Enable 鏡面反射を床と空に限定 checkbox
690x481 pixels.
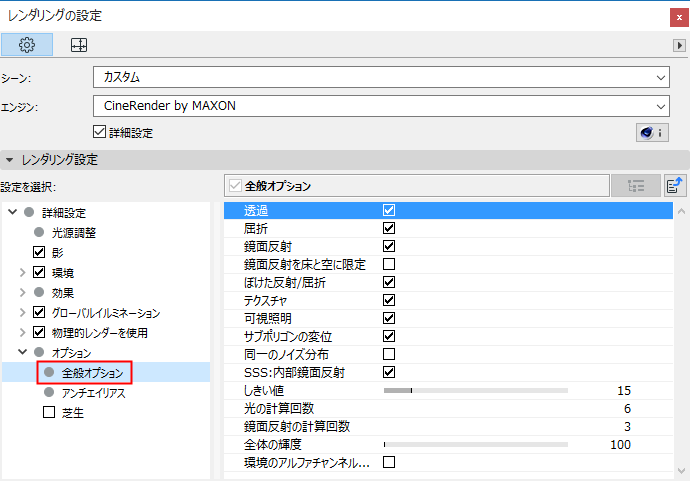coord(389,264)
